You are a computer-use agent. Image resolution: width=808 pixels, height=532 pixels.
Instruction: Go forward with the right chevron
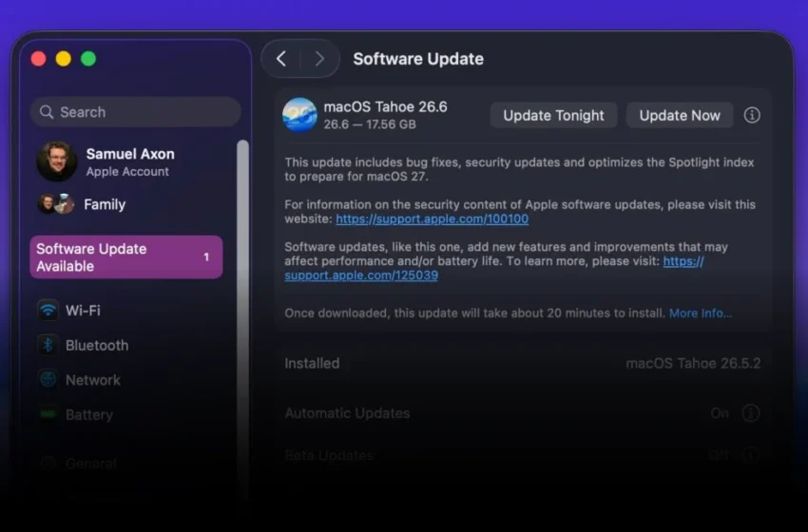click(x=319, y=59)
